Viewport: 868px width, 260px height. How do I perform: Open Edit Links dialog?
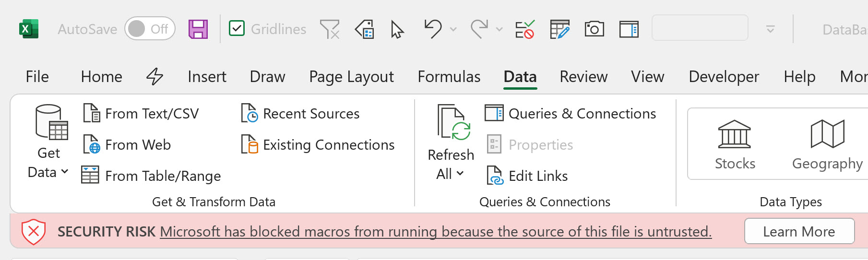point(528,176)
